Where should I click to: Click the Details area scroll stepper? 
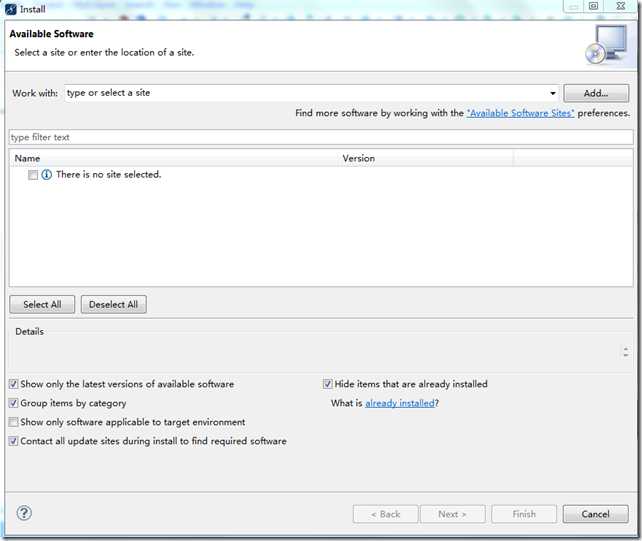626,352
